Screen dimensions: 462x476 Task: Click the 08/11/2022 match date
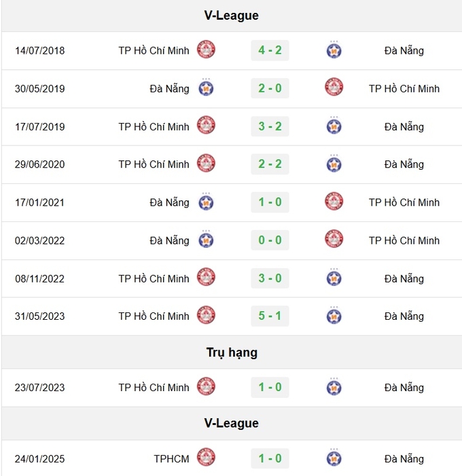coord(40,278)
